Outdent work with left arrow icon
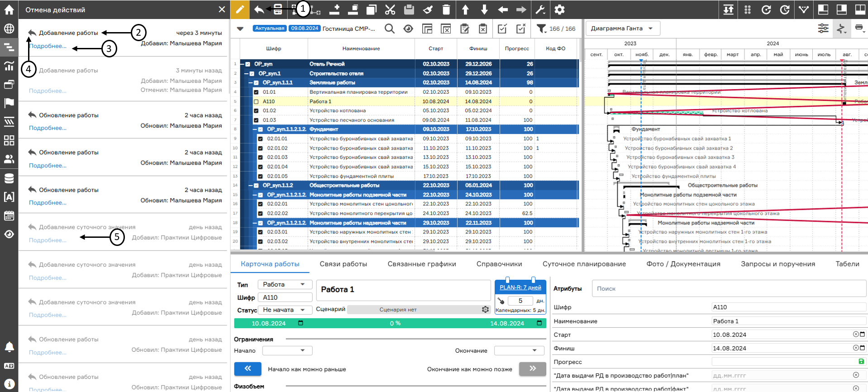Viewport: 868px width, 392px height. [x=503, y=9]
